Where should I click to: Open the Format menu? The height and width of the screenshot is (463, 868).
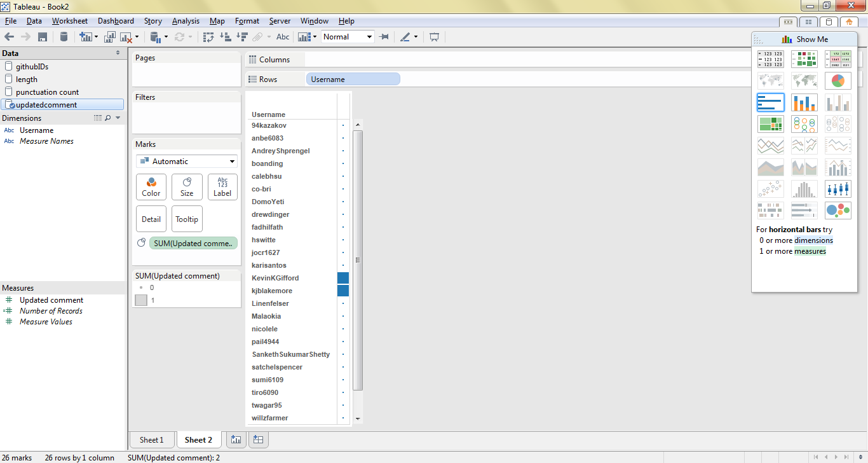pyautogui.click(x=247, y=21)
